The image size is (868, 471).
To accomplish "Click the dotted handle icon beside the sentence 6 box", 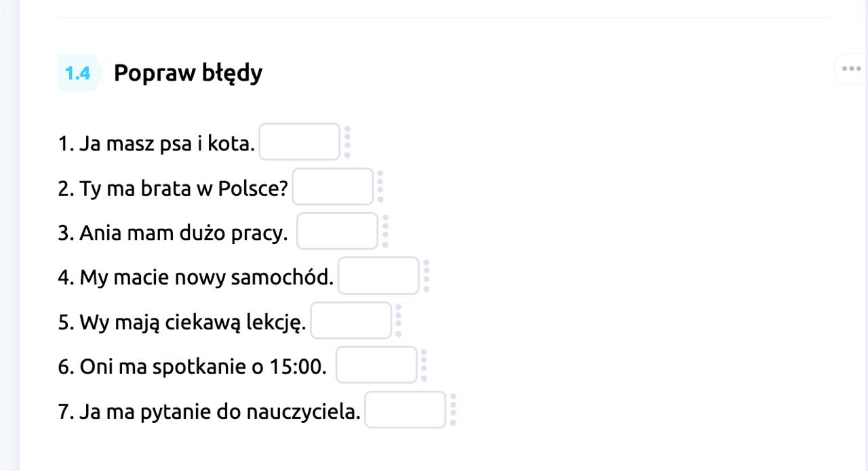I will click(424, 365).
